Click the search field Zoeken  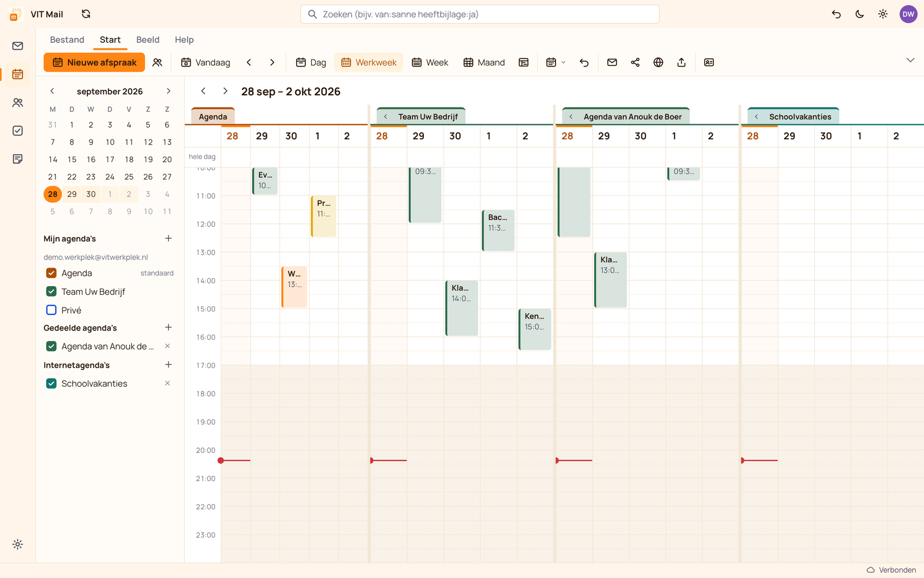pyautogui.click(x=480, y=14)
